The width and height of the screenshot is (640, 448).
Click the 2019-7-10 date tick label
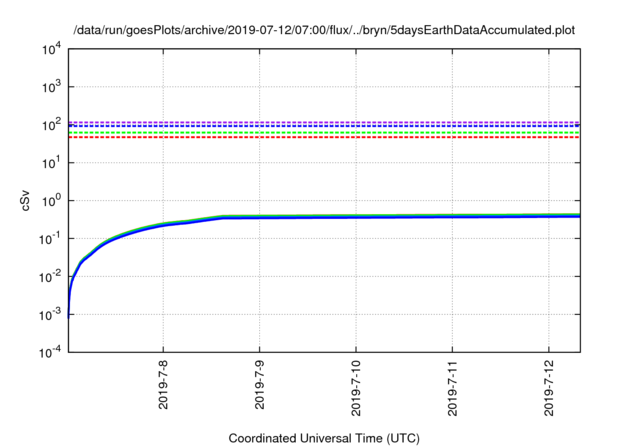point(356,388)
